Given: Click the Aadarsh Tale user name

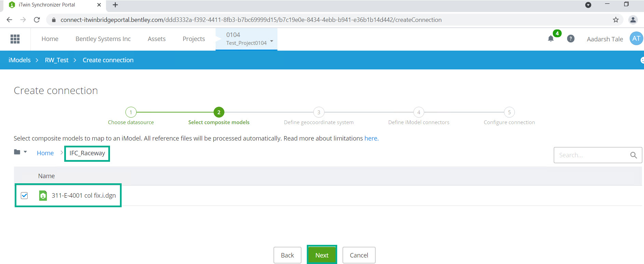Looking at the screenshot, I should pyautogui.click(x=605, y=39).
